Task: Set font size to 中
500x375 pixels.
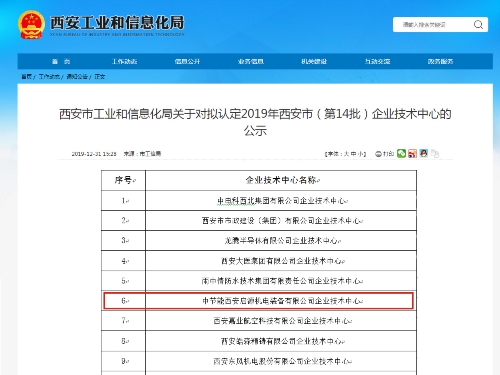Action: (353, 154)
